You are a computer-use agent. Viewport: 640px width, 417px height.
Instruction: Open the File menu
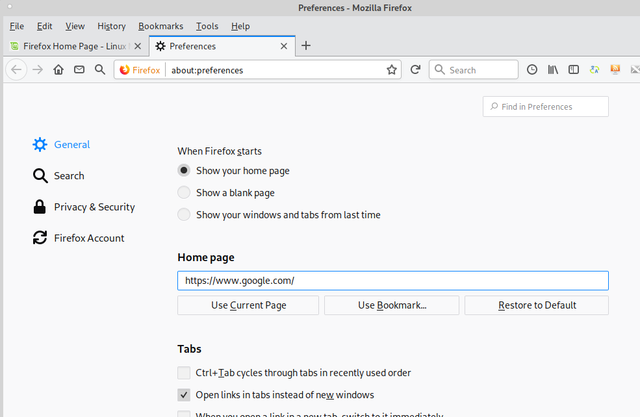[17, 26]
